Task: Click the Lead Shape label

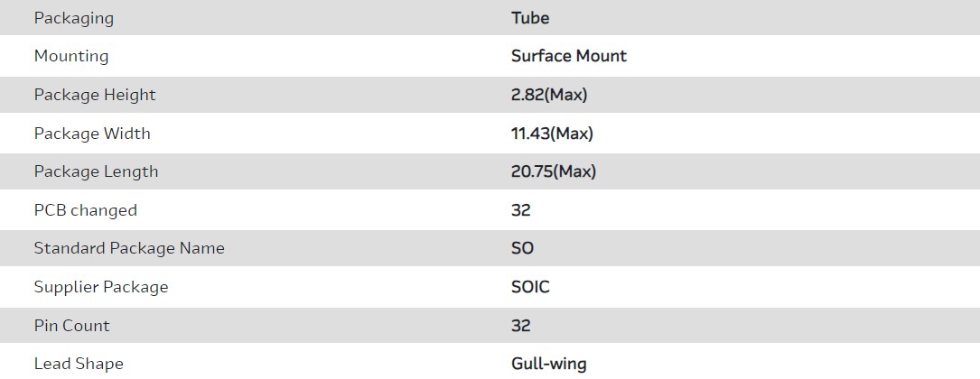Action: pos(79,364)
